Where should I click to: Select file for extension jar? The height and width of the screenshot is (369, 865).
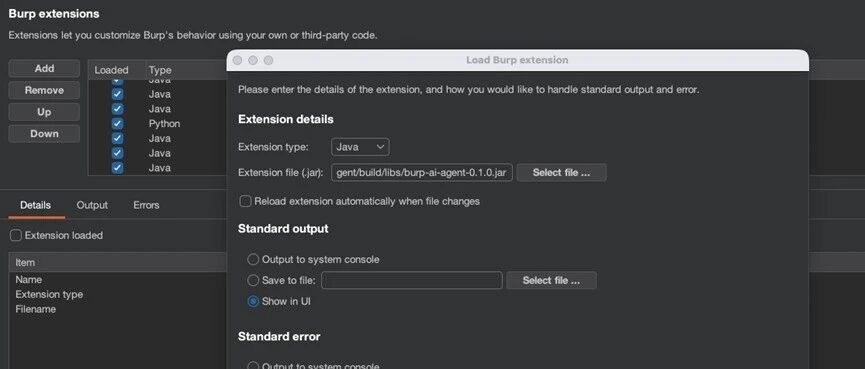(x=561, y=173)
